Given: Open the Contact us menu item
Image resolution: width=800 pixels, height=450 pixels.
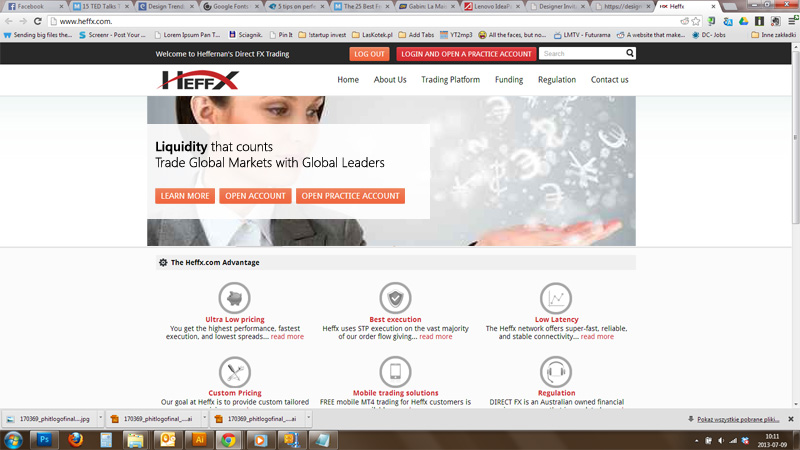Looking at the screenshot, I should tap(610, 80).
